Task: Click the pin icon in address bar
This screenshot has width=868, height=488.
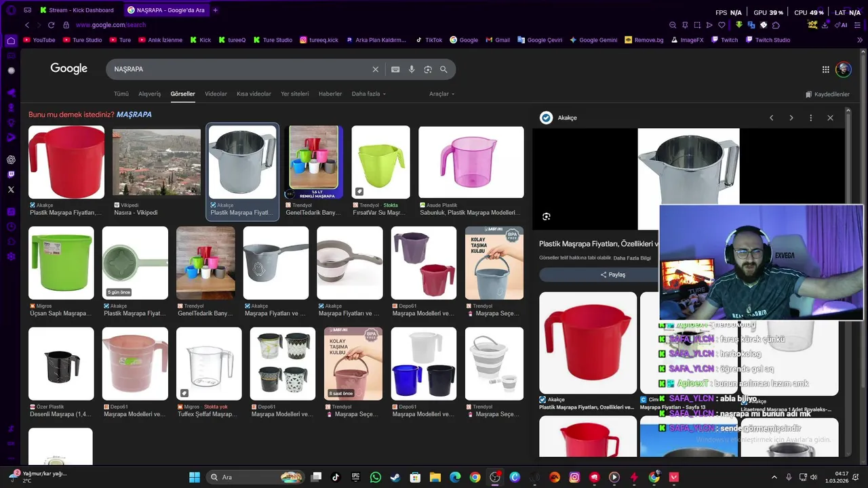Action: [685, 25]
